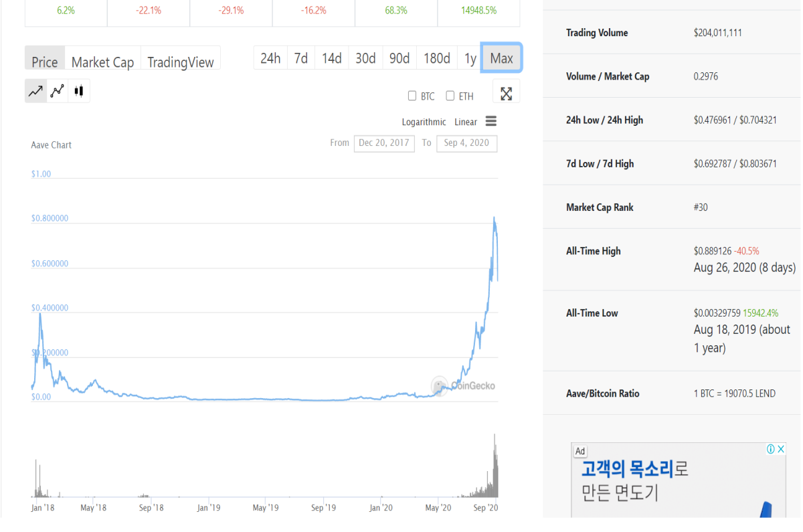Enable the BTC comparison checkbox
Viewport: 803px width, 532px height.
(412, 96)
